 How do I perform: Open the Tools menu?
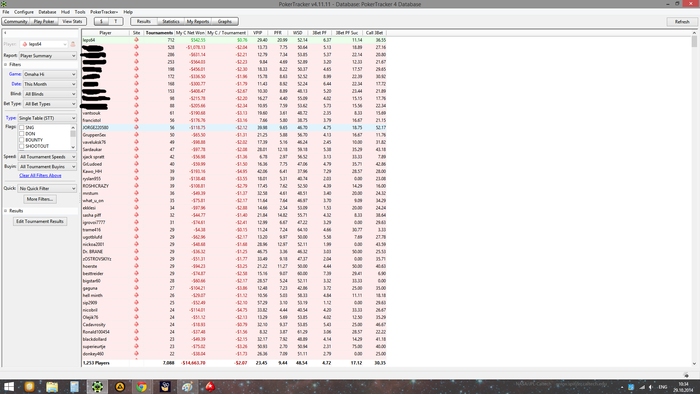tap(80, 12)
